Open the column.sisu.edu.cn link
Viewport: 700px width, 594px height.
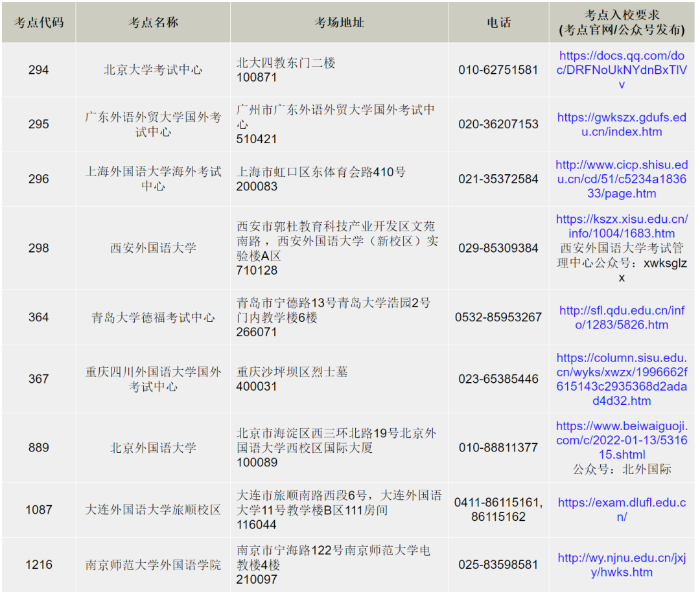click(x=621, y=379)
